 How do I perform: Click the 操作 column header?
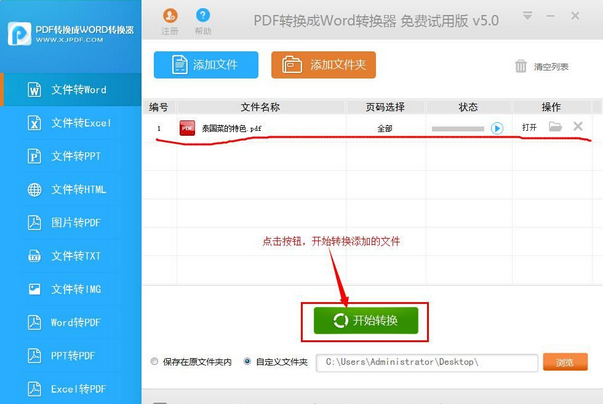(551, 107)
